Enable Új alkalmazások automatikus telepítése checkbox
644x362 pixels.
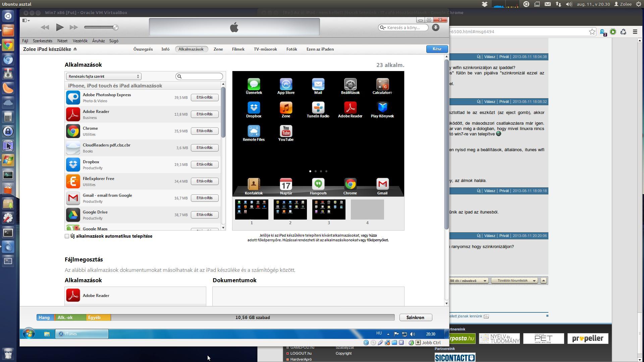(x=67, y=236)
